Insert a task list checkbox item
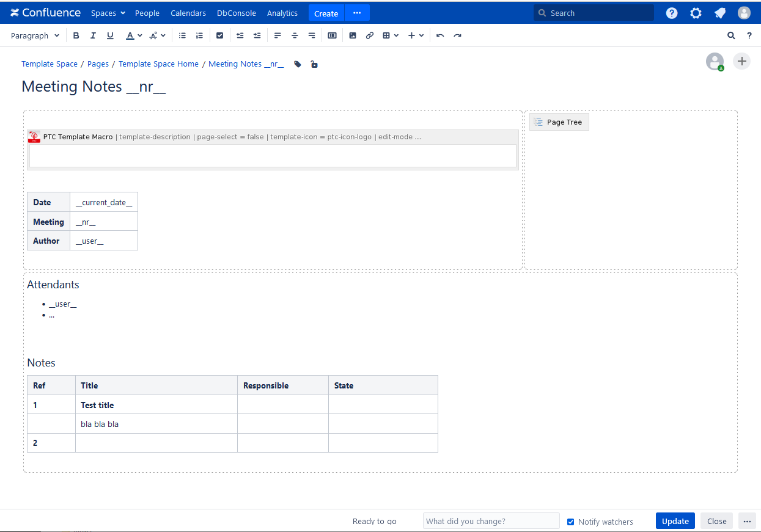The image size is (761, 532). click(220, 35)
